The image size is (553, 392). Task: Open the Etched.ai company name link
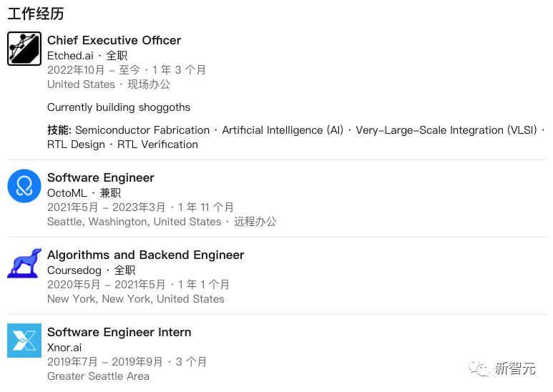point(70,56)
